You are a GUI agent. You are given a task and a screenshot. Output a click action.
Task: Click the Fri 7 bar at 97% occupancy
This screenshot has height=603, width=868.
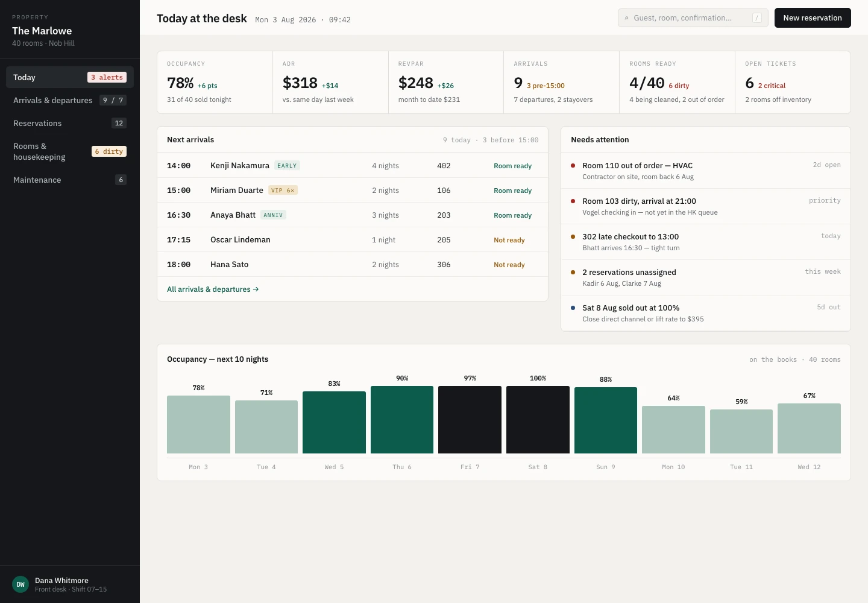tap(470, 420)
